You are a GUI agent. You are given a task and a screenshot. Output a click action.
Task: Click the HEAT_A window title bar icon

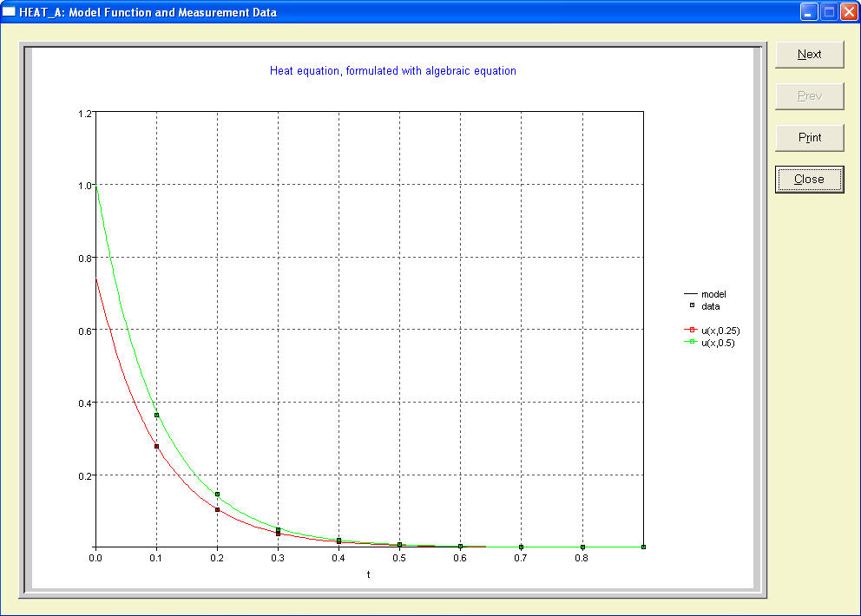coord(10,12)
